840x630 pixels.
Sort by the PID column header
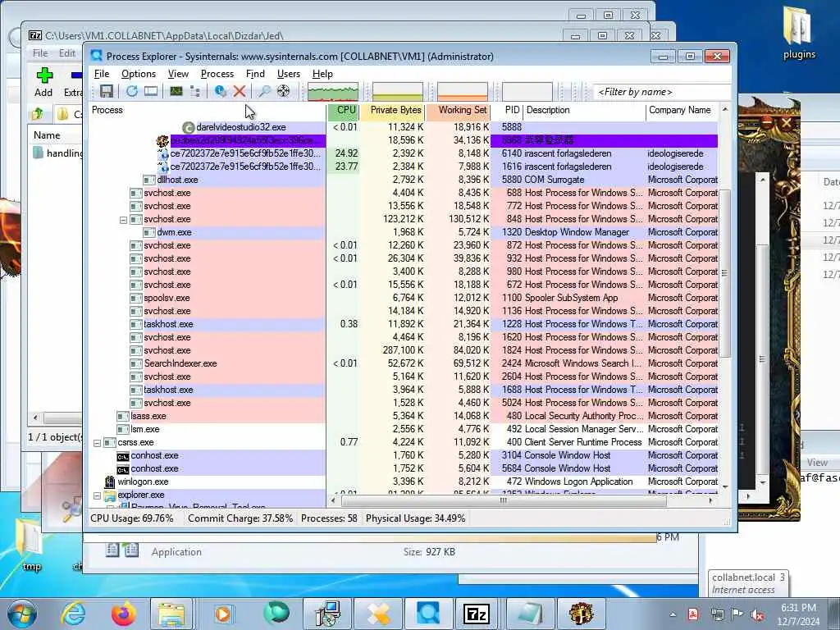(507, 111)
